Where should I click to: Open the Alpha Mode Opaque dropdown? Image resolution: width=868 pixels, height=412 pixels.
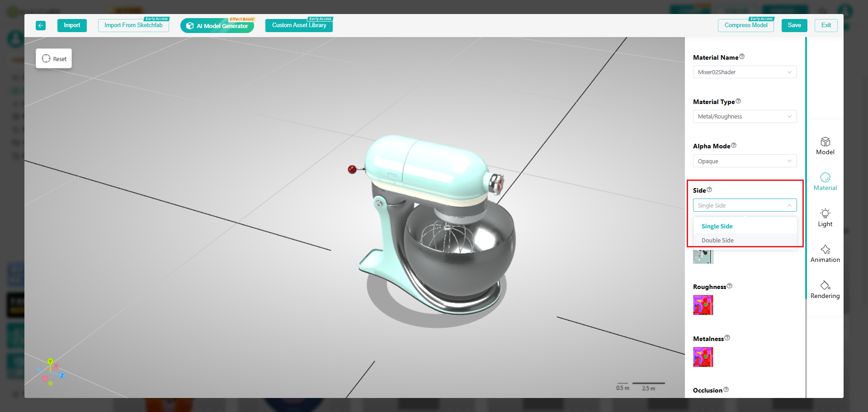[x=745, y=161]
